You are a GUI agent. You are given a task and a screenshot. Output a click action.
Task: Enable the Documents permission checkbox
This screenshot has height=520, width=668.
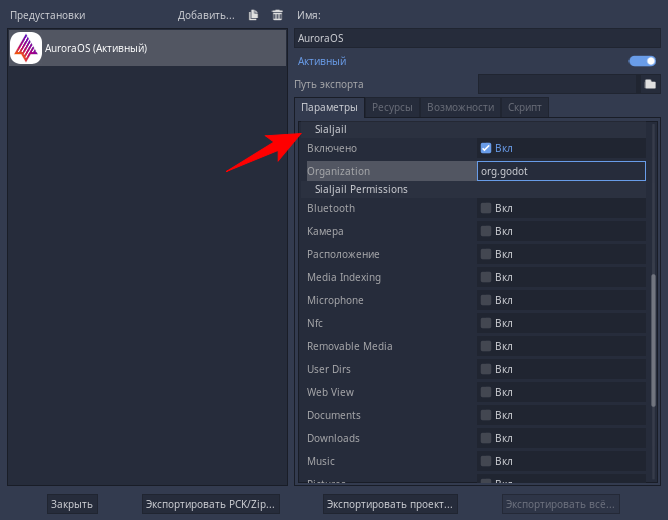pyautogui.click(x=486, y=415)
